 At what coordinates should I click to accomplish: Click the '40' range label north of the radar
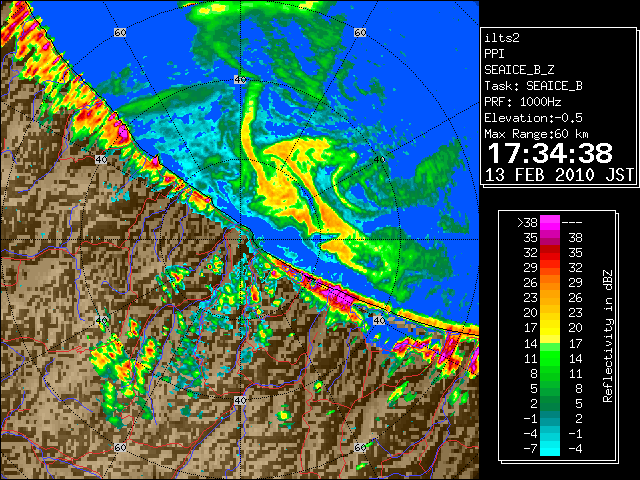pyautogui.click(x=240, y=80)
